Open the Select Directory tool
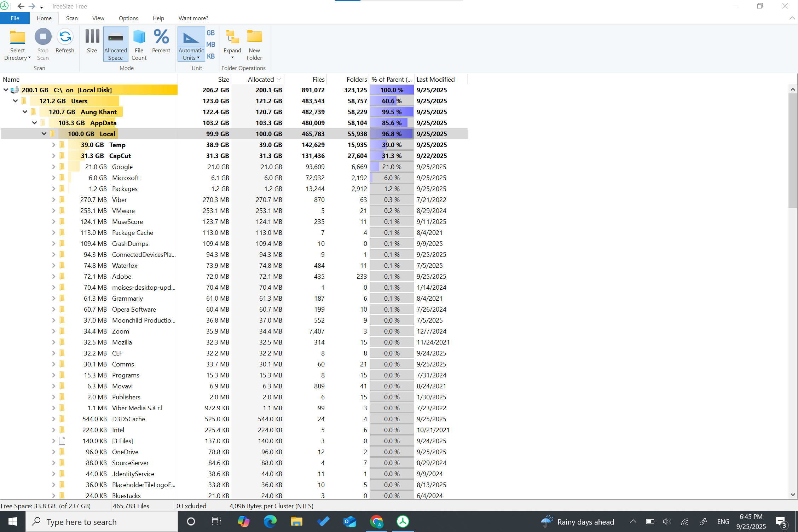The width and height of the screenshot is (798, 532). (17, 44)
